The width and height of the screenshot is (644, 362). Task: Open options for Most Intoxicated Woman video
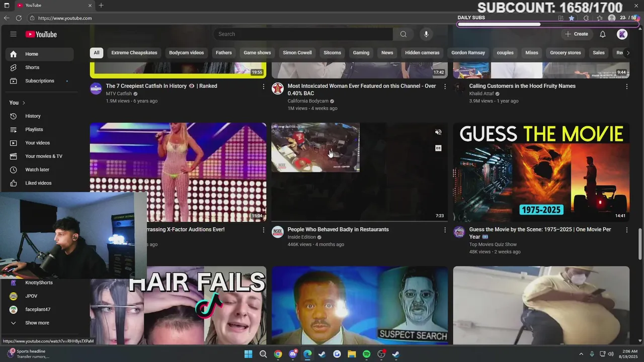445,86
